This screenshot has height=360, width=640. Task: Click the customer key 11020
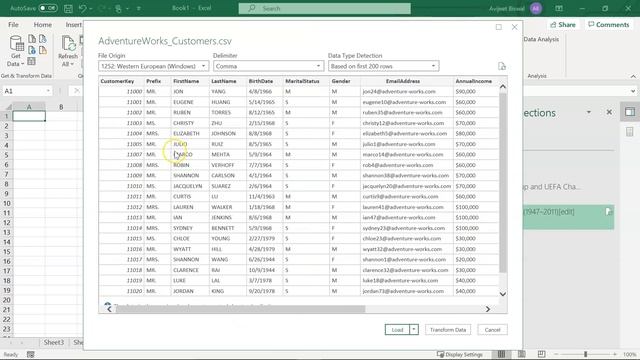click(x=134, y=291)
